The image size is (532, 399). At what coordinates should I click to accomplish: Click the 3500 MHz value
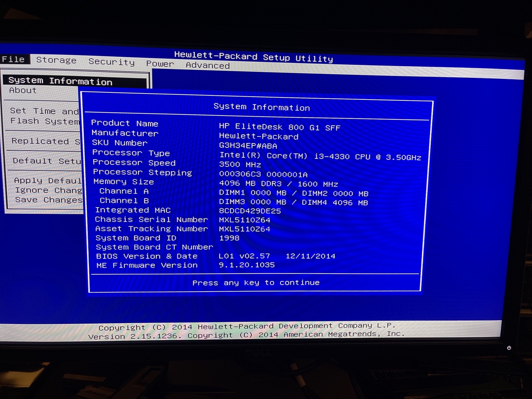click(240, 164)
